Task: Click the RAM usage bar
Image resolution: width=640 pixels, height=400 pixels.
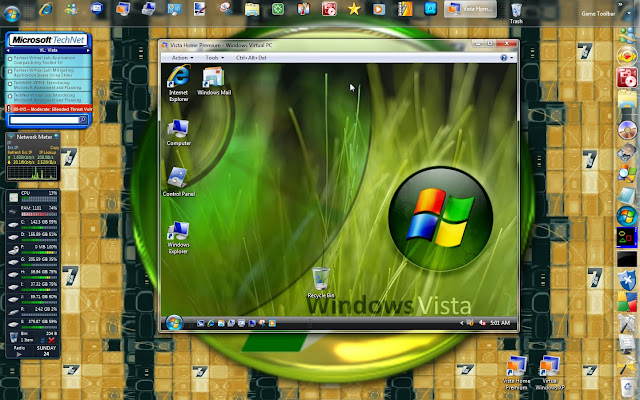Action: tap(39, 213)
